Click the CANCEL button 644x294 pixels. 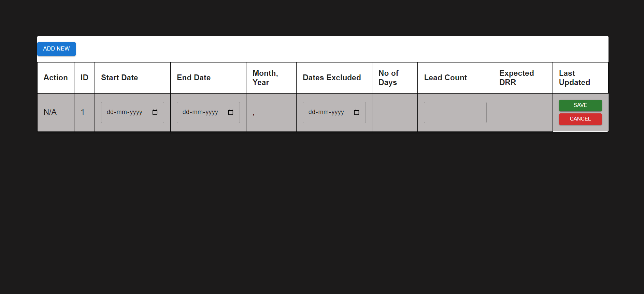point(580,119)
